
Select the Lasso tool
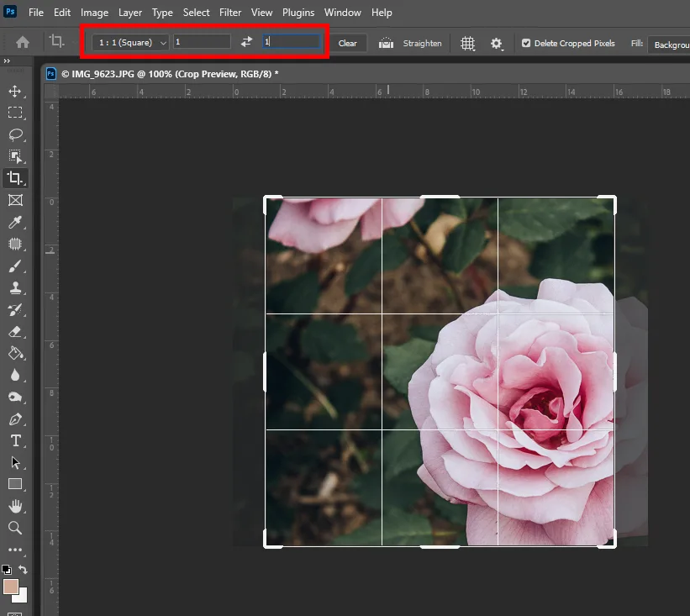coord(15,134)
